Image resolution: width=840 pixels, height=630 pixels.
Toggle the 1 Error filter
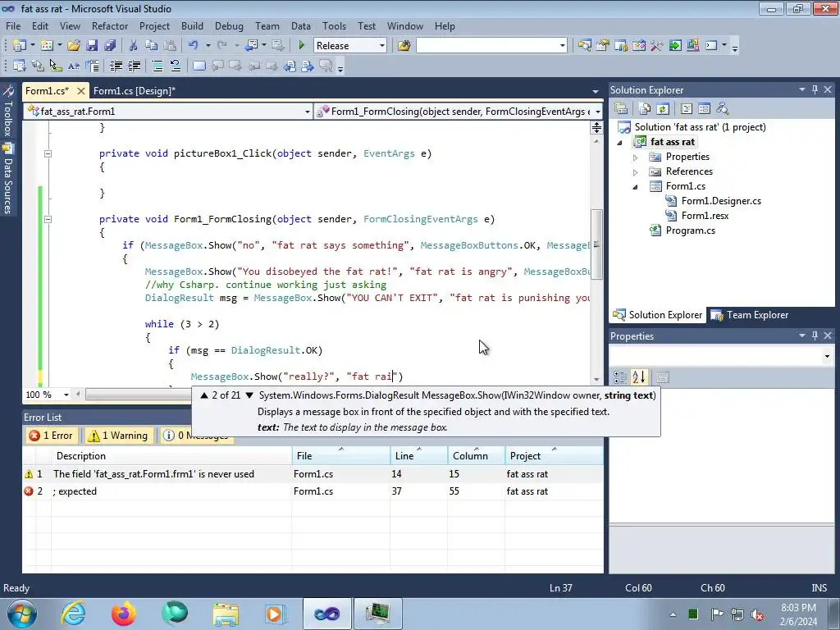click(51, 436)
